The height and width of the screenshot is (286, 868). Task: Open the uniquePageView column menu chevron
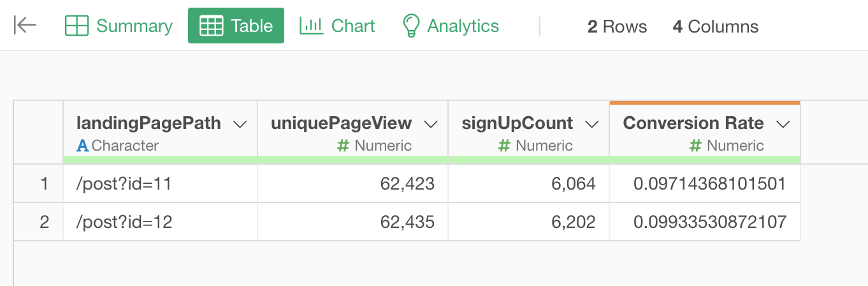[x=431, y=124]
